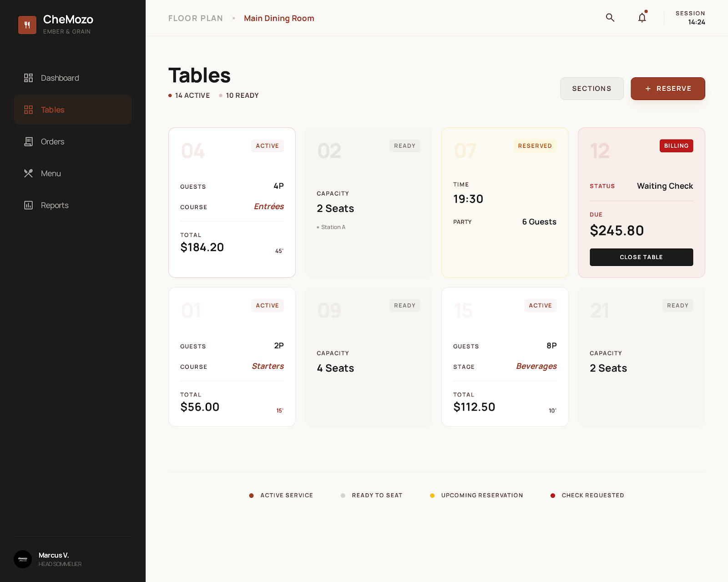
Task: Open search with the magnifier icon
Action: pyautogui.click(x=610, y=18)
